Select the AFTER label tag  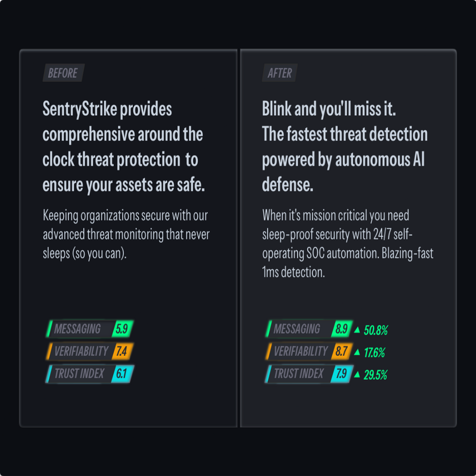[x=280, y=74]
